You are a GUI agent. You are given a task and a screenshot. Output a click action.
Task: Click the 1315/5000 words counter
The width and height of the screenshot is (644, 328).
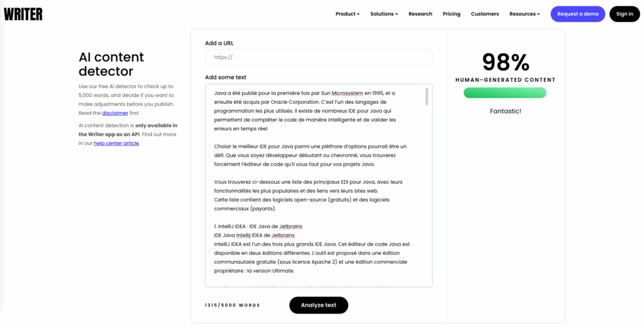[232, 305]
